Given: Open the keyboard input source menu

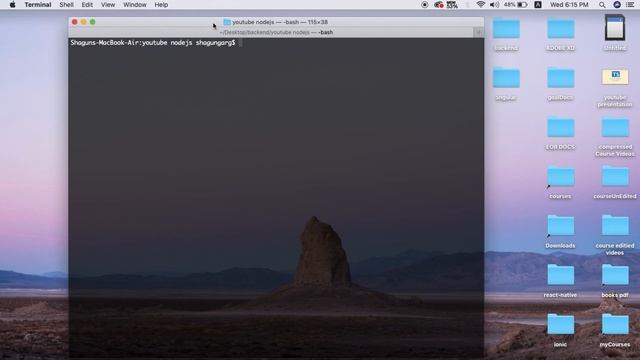Looking at the screenshot, I should tap(538, 5).
